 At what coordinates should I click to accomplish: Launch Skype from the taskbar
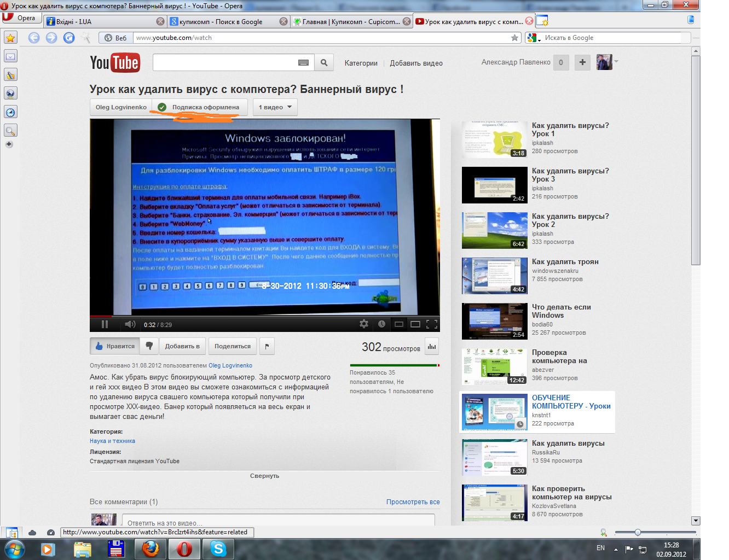pyautogui.click(x=218, y=549)
